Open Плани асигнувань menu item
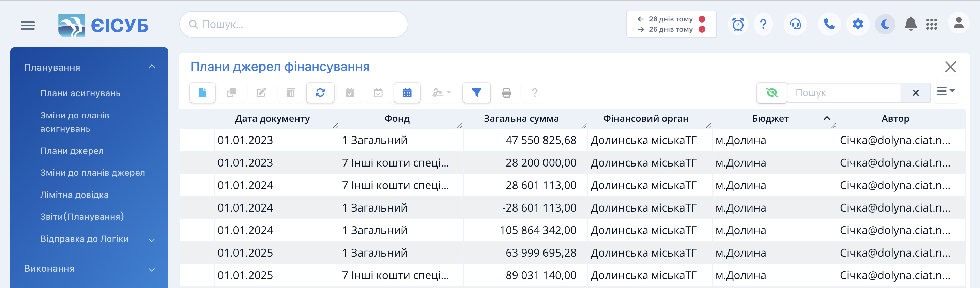 (80, 93)
